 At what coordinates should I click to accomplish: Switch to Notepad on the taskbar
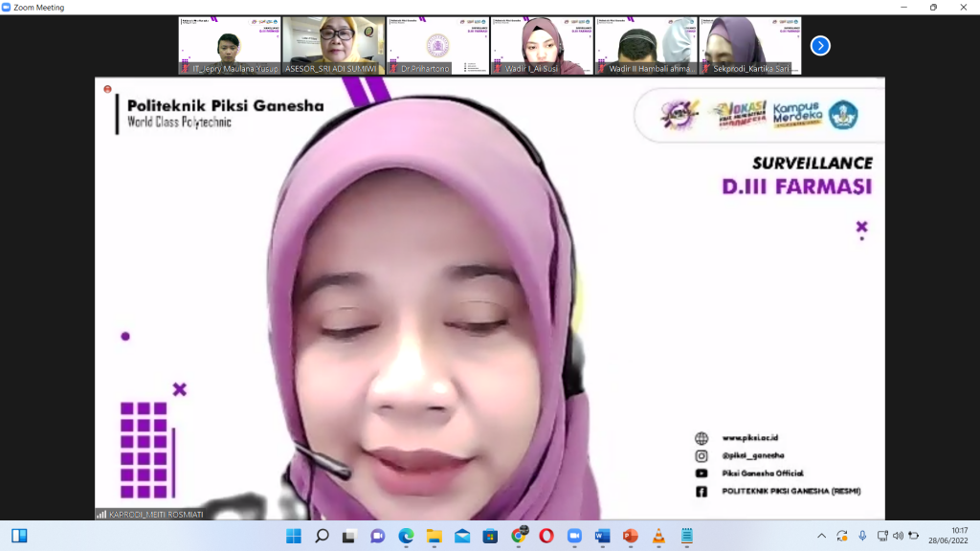click(x=687, y=536)
